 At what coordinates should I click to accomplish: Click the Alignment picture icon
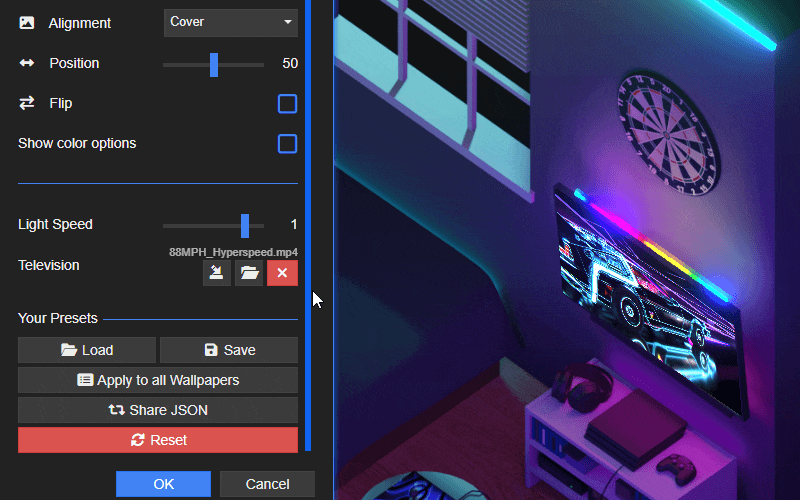coord(27,23)
